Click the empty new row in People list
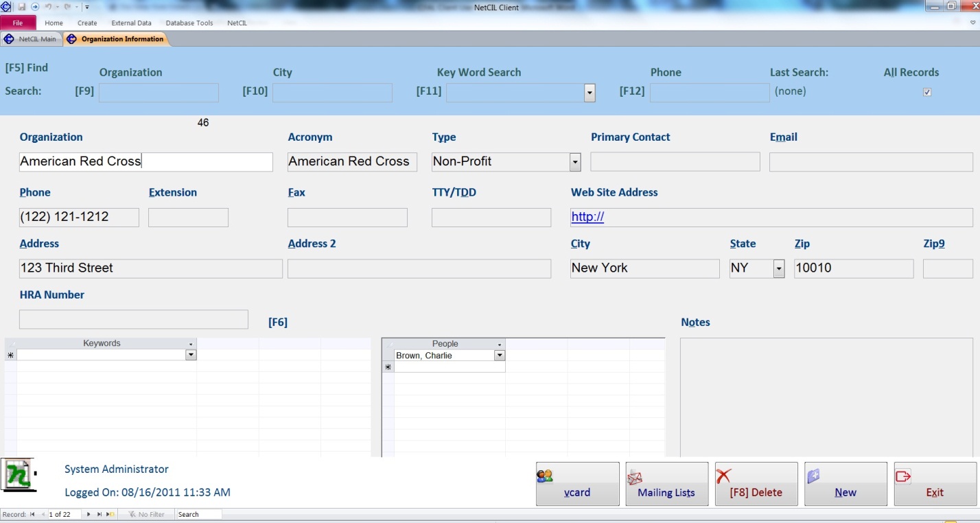The width and height of the screenshot is (980, 523). pyautogui.click(x=450, y=367)
